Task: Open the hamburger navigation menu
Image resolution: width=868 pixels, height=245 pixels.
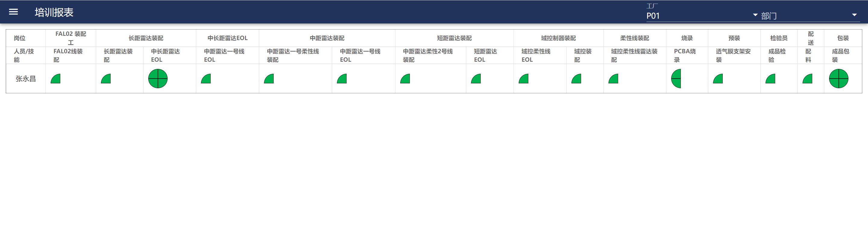Action: click(x=14, y=12)
